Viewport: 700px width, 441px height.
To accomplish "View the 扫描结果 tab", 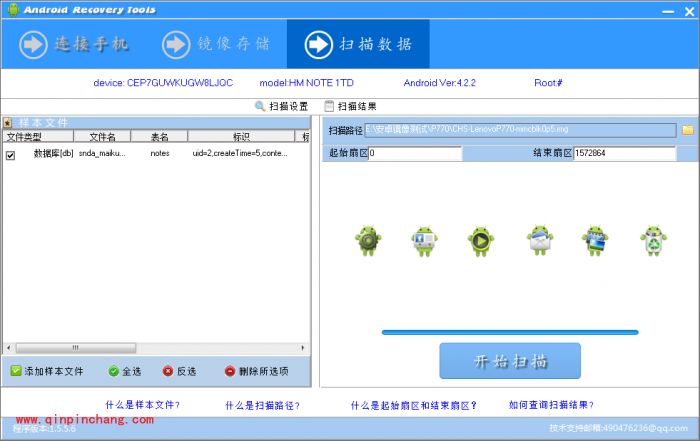I will click(x=350, y=106).
